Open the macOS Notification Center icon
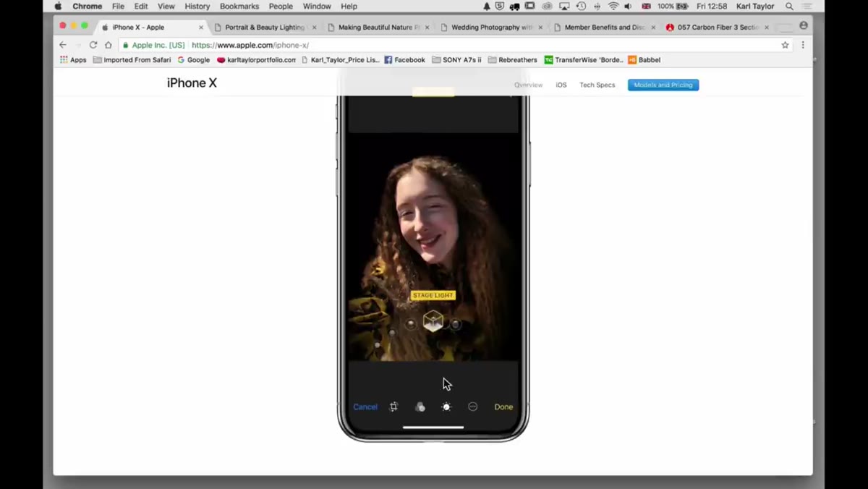The width and height of the screenshot is (868, 489). [x=807, y=7]
